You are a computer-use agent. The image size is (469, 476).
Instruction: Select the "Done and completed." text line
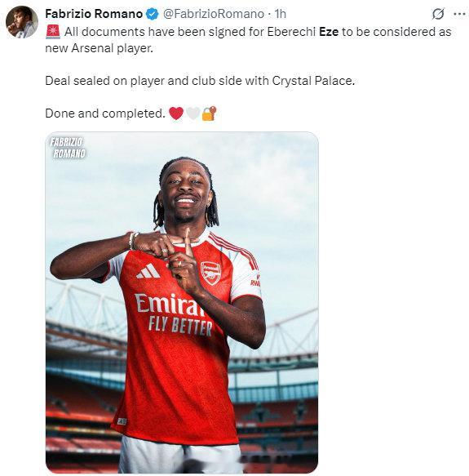[105, 113]
